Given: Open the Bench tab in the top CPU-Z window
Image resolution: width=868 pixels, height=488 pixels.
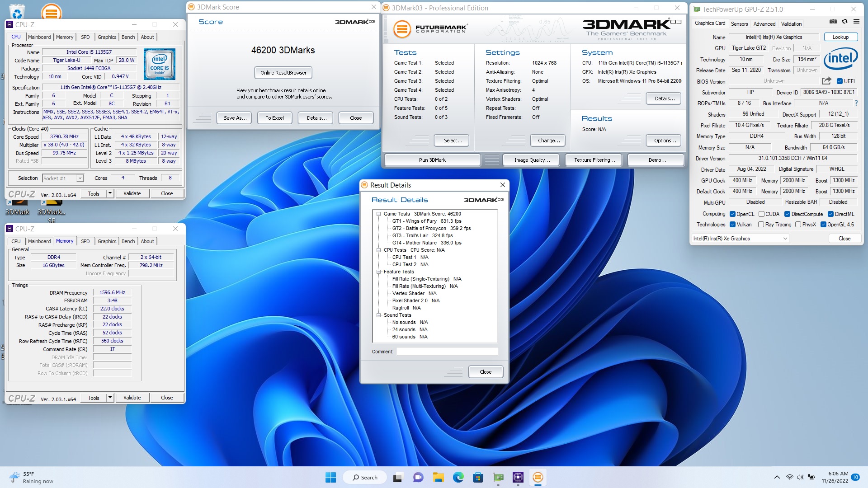Looking at the screenshot, I should pyautogui.click(x=128, y=37).
